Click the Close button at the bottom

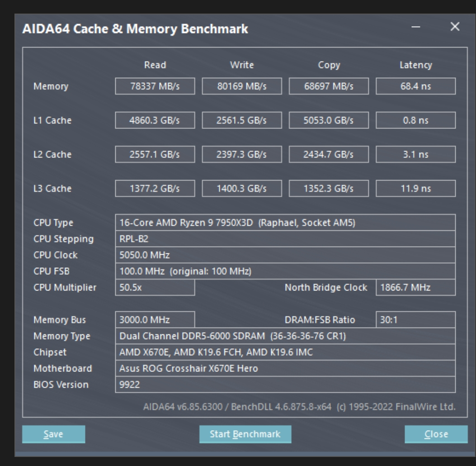(x=436, y=434)
